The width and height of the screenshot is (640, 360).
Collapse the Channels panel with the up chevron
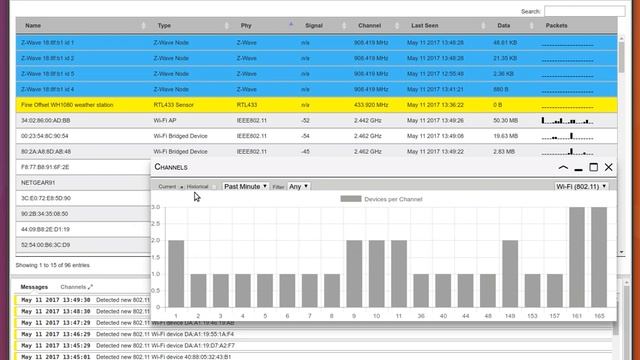coord(563,167)
